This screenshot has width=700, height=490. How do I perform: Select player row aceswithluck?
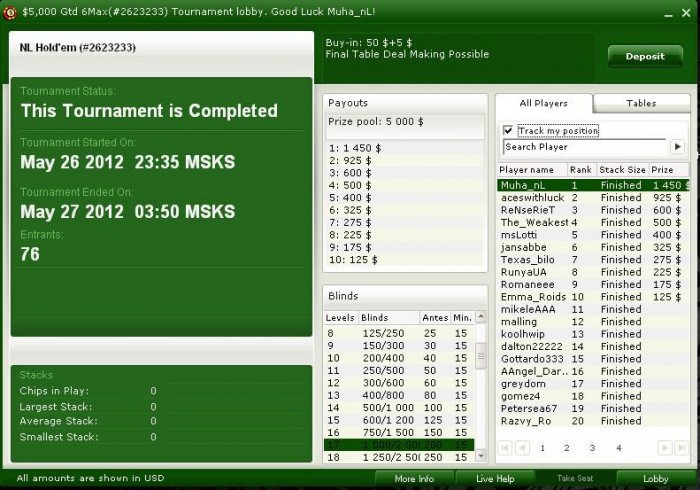pyautogui.click(x=593, y=198)
